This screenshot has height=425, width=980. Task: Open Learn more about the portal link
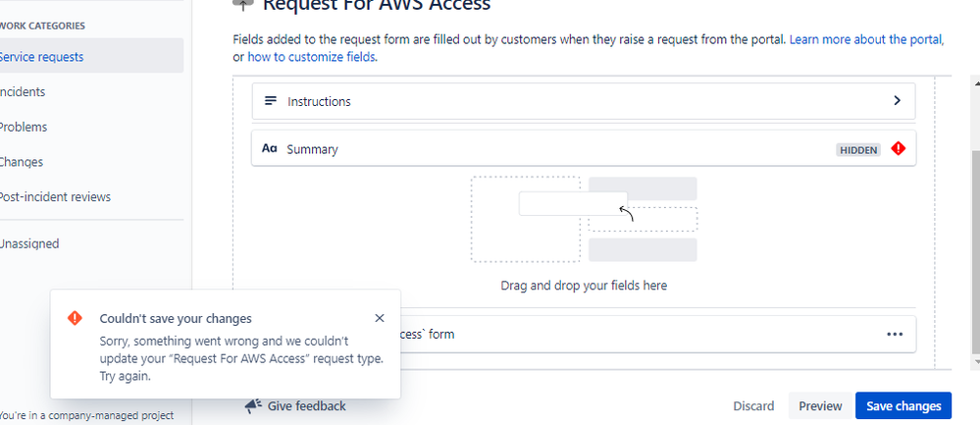pyautogui.click(x=865, y=39)
